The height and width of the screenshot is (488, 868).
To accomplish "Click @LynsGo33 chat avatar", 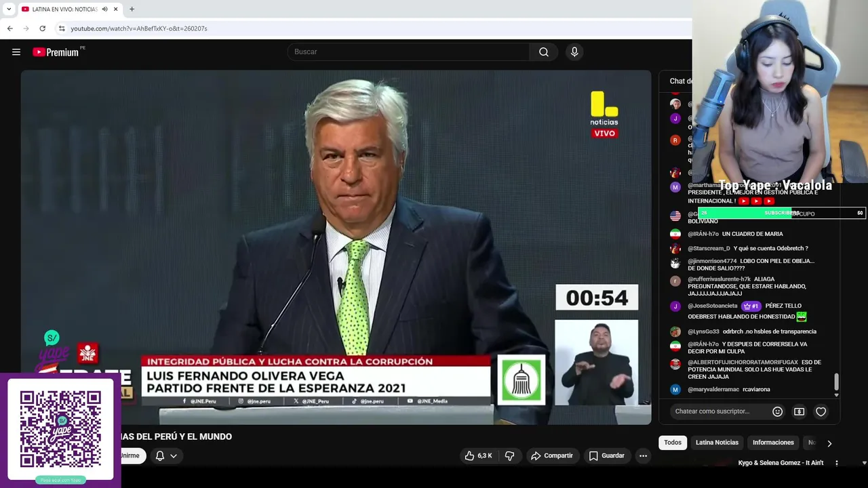I will [675, 331].
